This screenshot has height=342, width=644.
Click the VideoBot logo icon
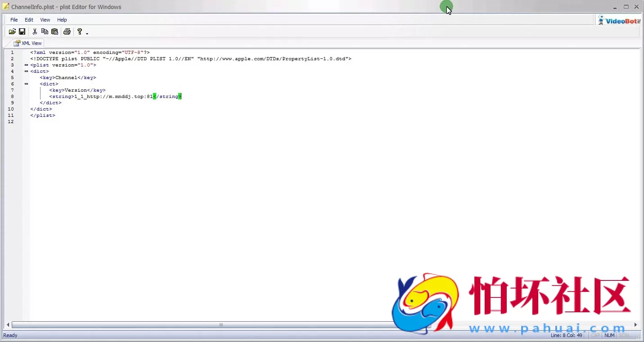coord(619,20)
